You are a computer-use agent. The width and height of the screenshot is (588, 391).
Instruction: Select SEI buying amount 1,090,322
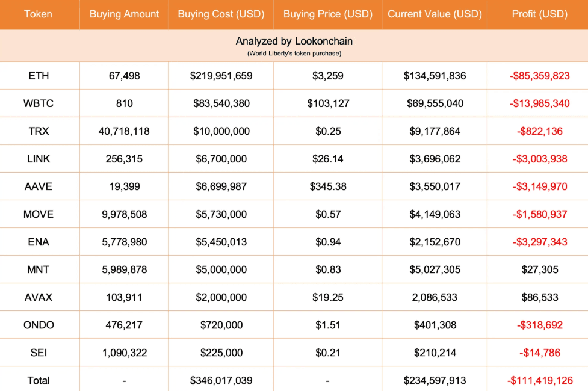pos(124,353)
